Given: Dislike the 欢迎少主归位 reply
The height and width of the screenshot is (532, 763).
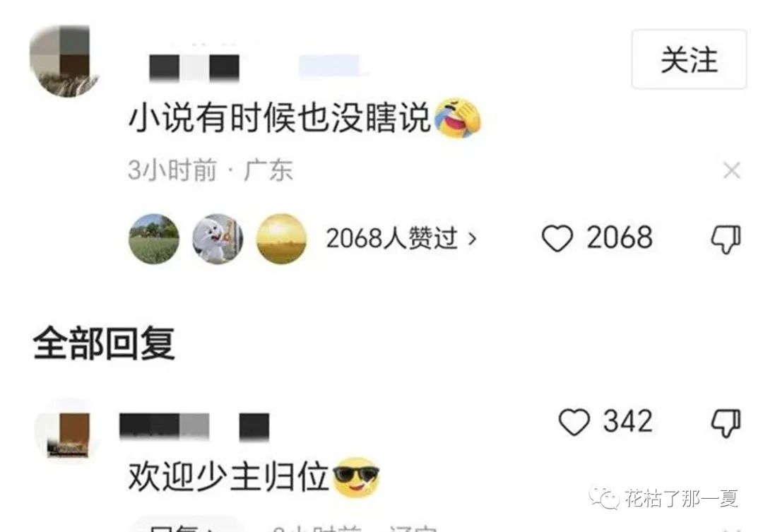Looking at the screenshot, I should [726, 422].
